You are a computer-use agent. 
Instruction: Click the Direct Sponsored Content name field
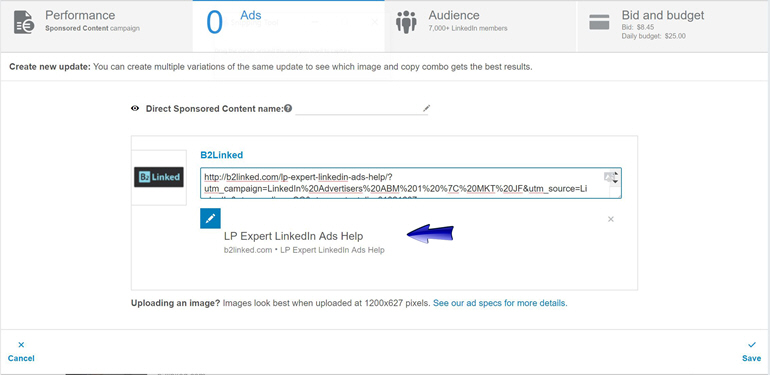coord(362,108)
